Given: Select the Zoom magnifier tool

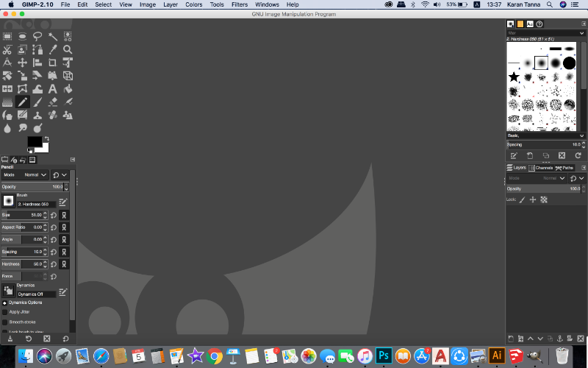Looking at the screenshot, I should [68, 49].
